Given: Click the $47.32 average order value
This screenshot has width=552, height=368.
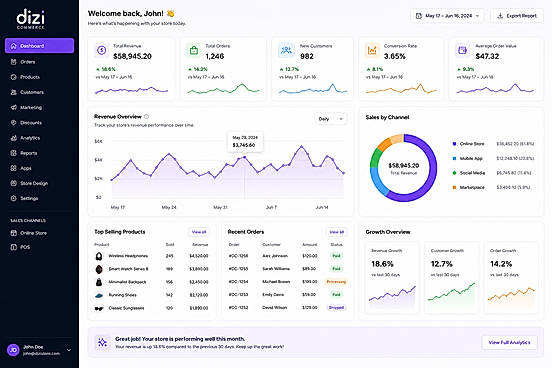Looking at the screenshot, I should tap(487, 56).
